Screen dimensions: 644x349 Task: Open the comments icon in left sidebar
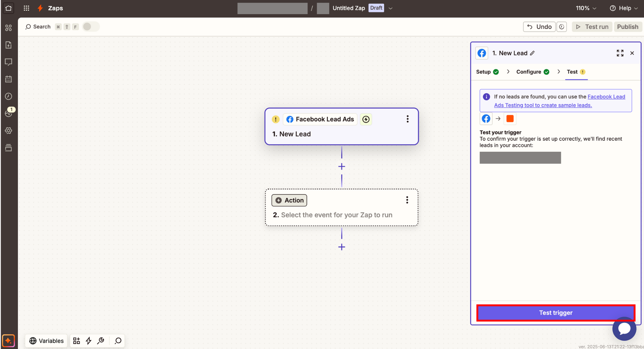pyautogui.click(x=8, y=62)
